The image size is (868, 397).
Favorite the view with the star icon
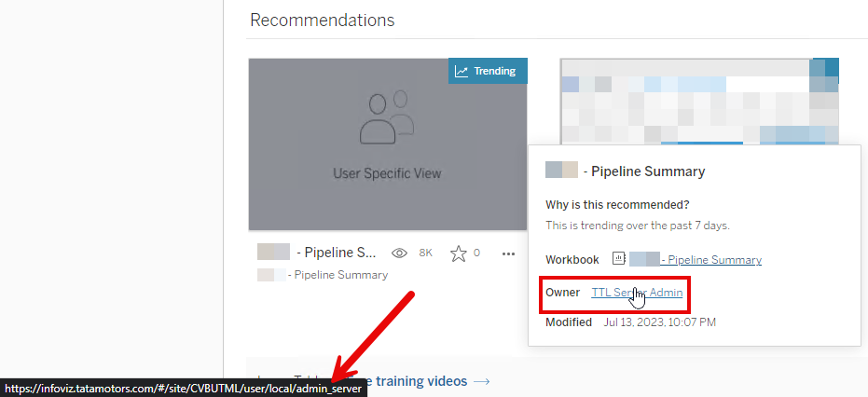pos(458,253)
